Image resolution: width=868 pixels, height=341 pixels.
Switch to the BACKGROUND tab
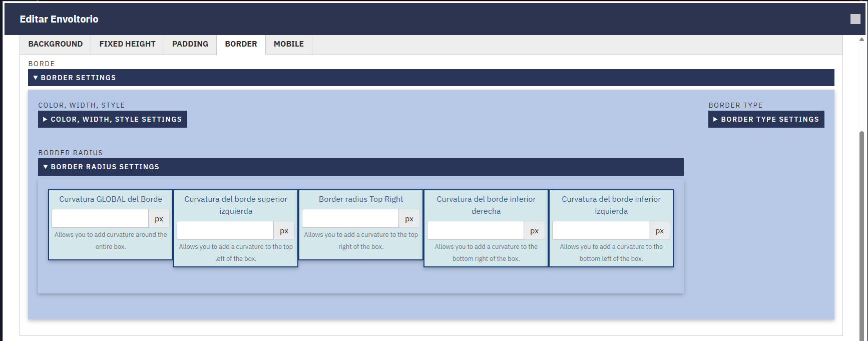[56, 44]
